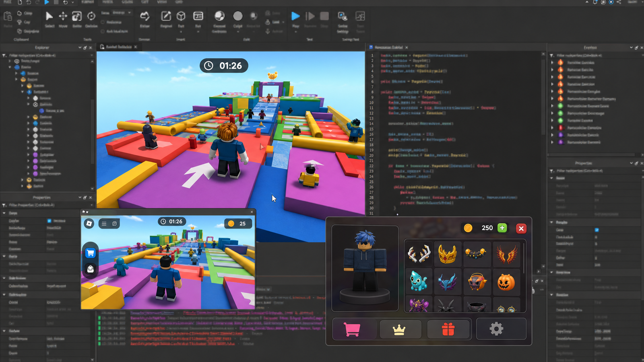
Task: Toggle the first checkbox in left Properties panel
Action: 50,221
